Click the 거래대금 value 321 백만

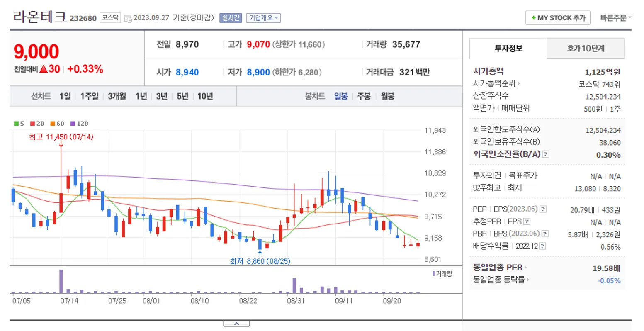point(415,72)
